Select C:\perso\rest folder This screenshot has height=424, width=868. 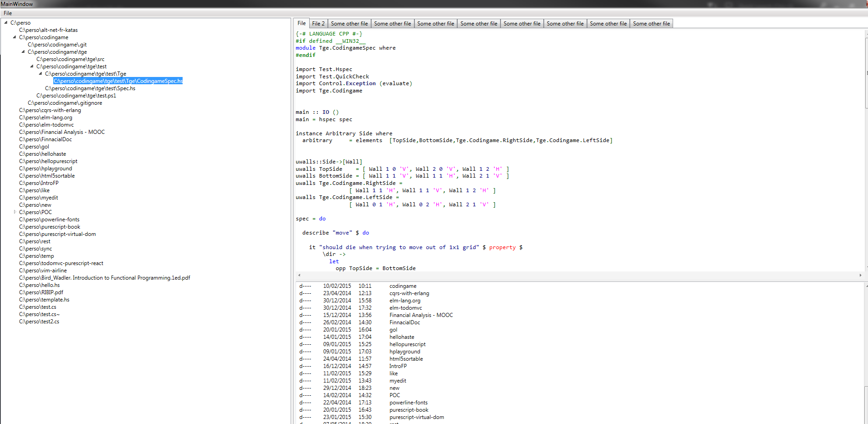click(x=35, y=241)
